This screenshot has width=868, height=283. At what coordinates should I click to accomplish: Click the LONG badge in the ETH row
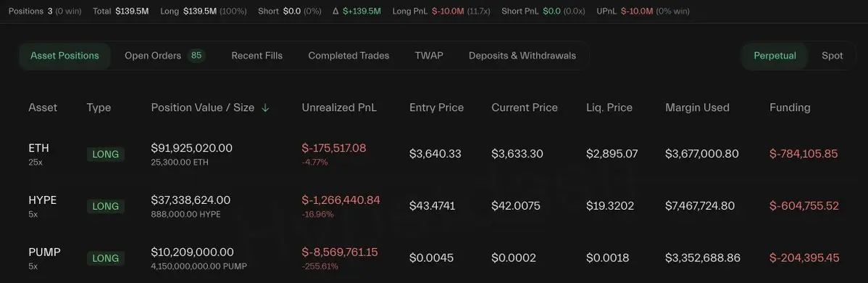(106, 155)
